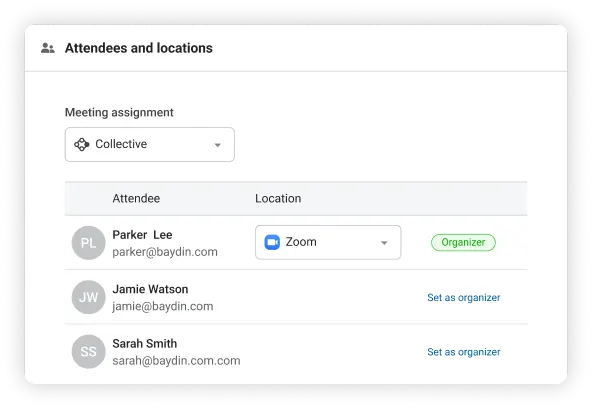Click the blue Zoom camera icon
The height and width of the screenshot is (408, 592).
point(272,242)
